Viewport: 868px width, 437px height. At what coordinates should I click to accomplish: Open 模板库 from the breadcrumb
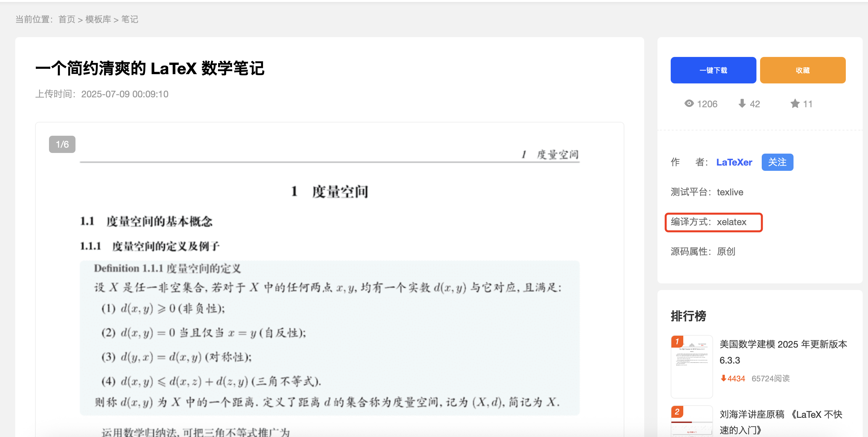tap(98, 19)
